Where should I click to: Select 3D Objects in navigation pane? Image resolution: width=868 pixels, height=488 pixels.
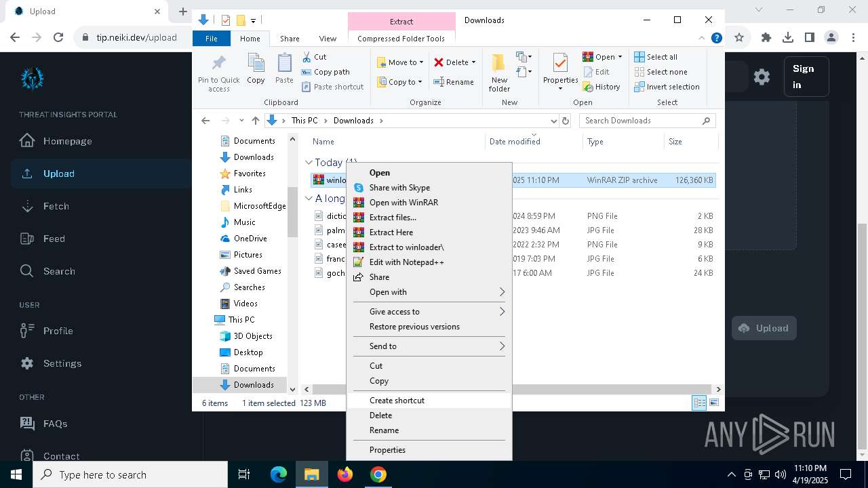coord(252,336)
